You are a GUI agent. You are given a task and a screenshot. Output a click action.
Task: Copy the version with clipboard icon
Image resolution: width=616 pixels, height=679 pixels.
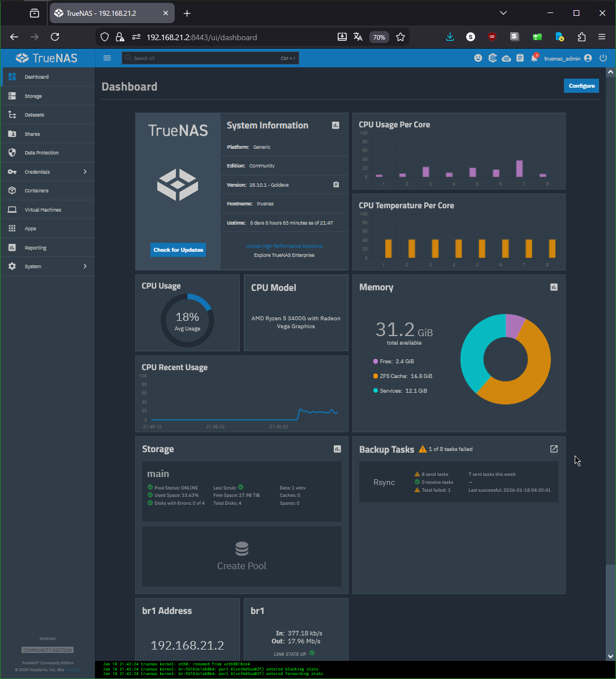(336, 184)
